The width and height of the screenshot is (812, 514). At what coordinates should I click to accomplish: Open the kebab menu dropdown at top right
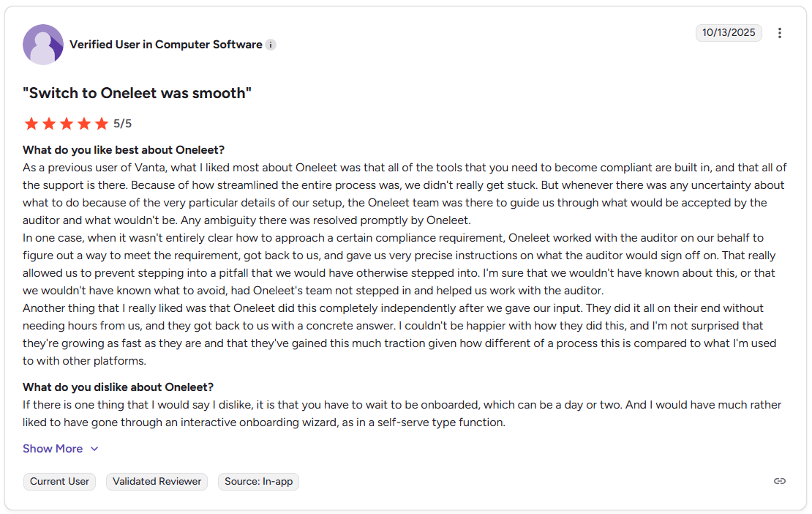pos(780,32)
